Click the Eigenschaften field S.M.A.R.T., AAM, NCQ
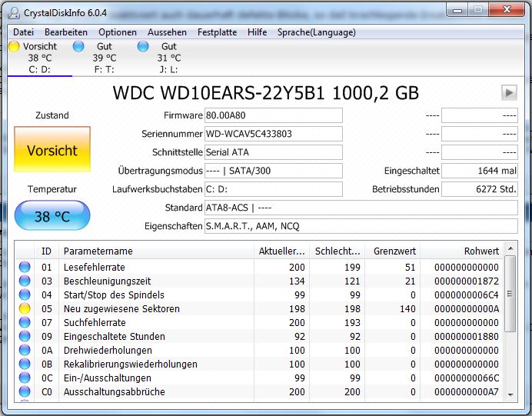532x416 pixels. point(361,226)
